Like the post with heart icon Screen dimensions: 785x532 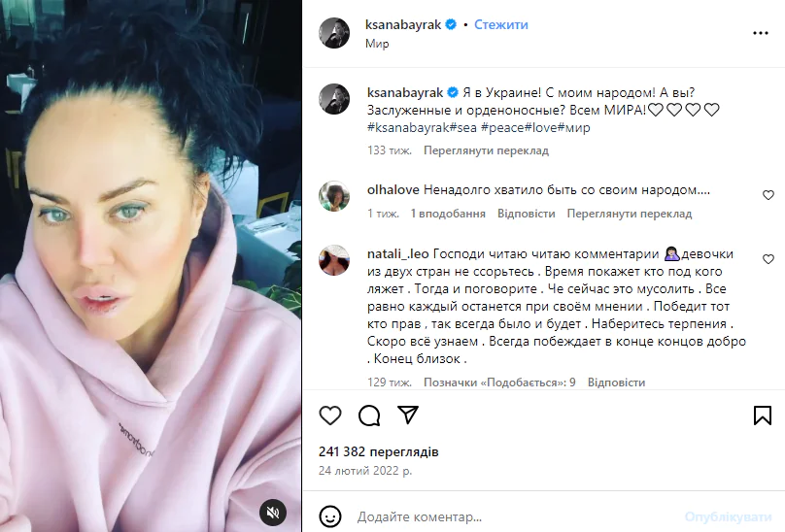coord(330,416)
